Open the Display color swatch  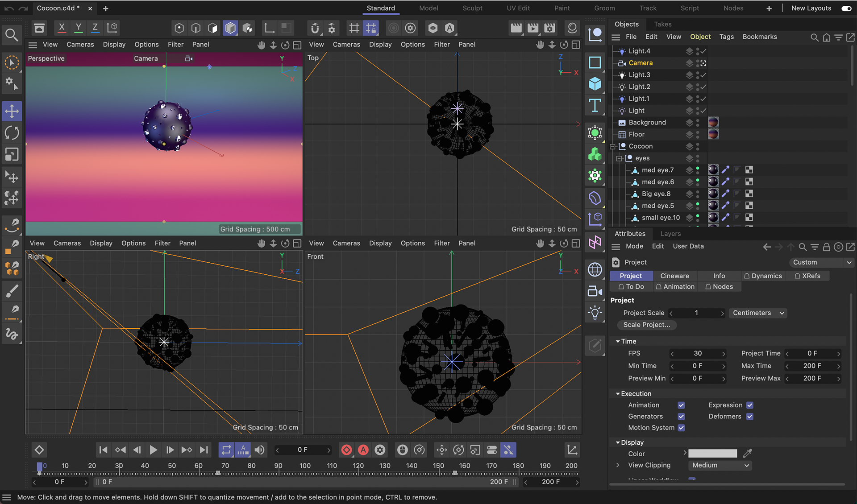coord(712,454)
